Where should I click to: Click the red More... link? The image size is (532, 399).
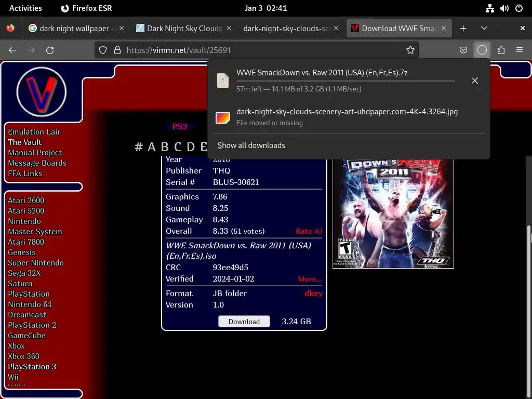coord(310,279)
